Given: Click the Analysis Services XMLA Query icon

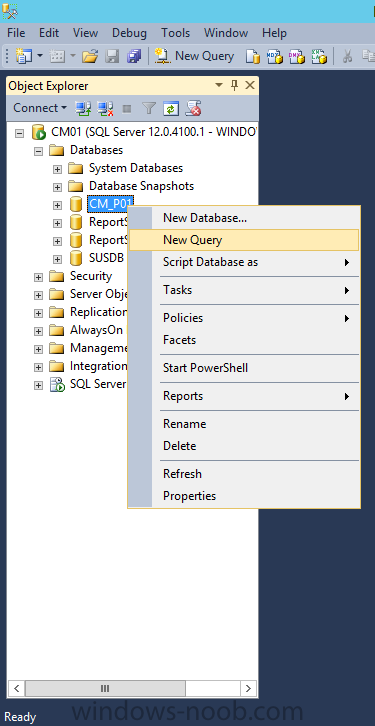Looking at the screenshot, I should [319, 56].
